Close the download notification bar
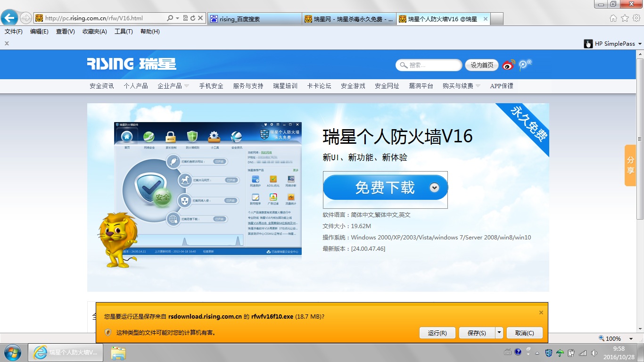 click(x=541, y=313)
